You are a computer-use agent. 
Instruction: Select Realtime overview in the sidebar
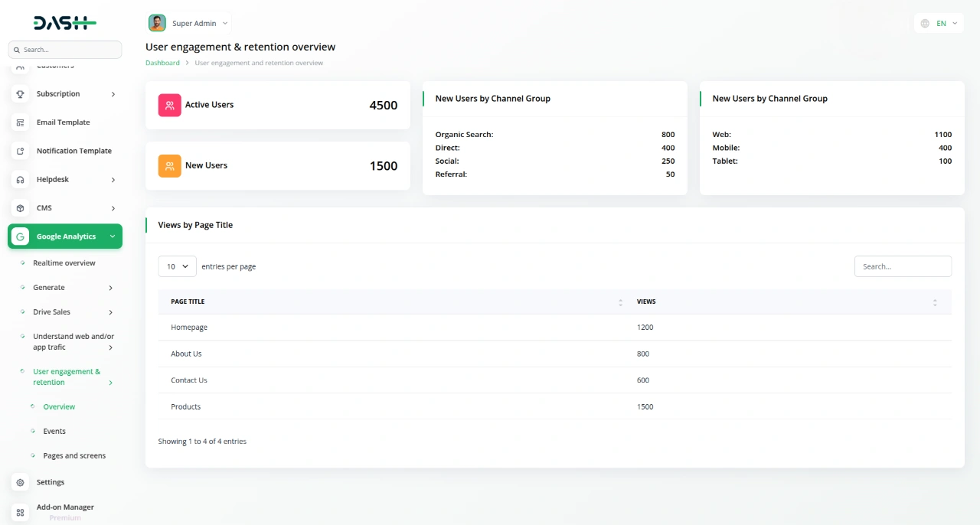(64, 262)
